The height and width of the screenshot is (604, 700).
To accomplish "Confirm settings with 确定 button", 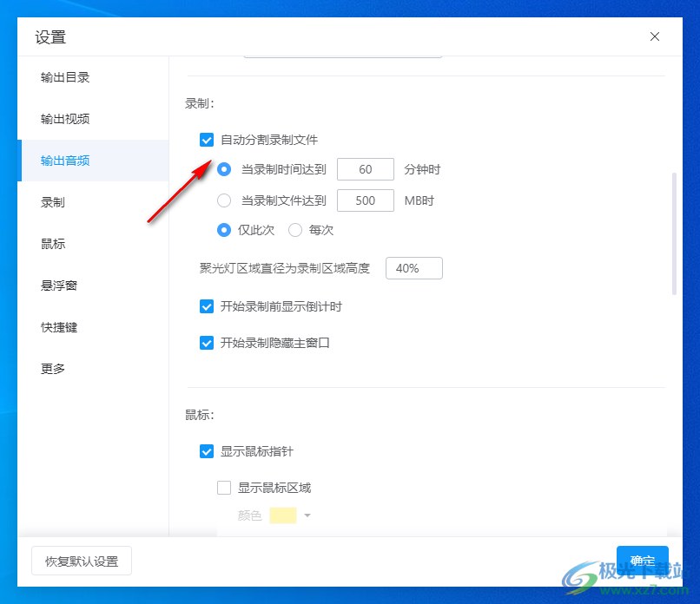I will click(642, 561).
